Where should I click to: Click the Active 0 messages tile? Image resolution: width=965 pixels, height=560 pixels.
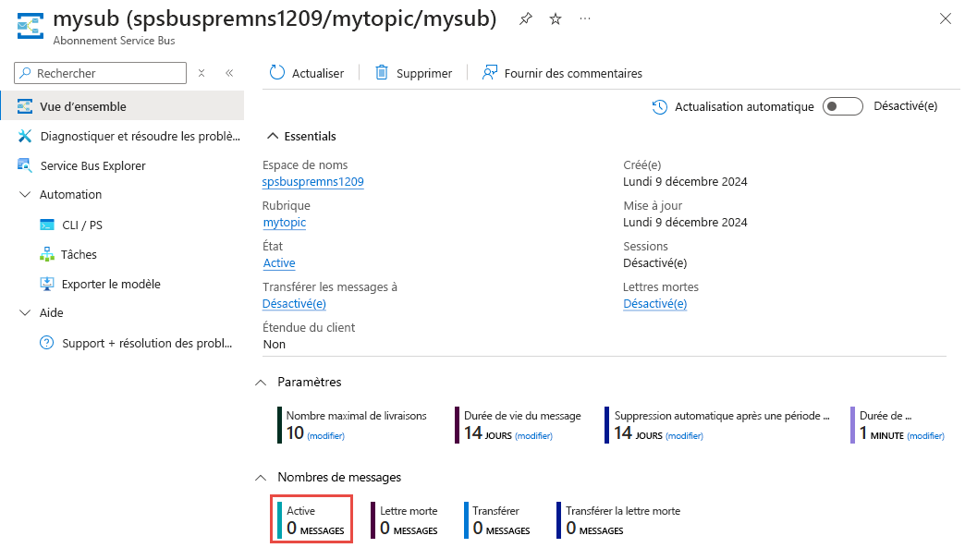coord(311,520)
